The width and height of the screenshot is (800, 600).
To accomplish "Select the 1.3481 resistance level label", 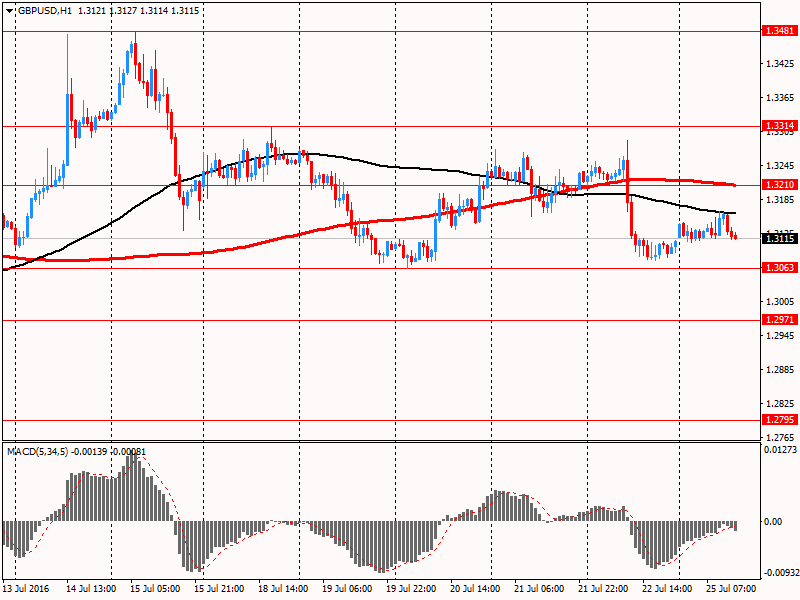I will [x=780, y=31].
